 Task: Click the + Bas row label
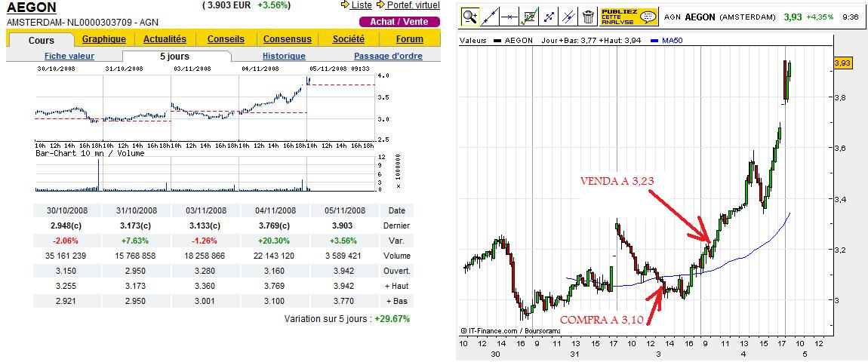(x=396, y=301)
